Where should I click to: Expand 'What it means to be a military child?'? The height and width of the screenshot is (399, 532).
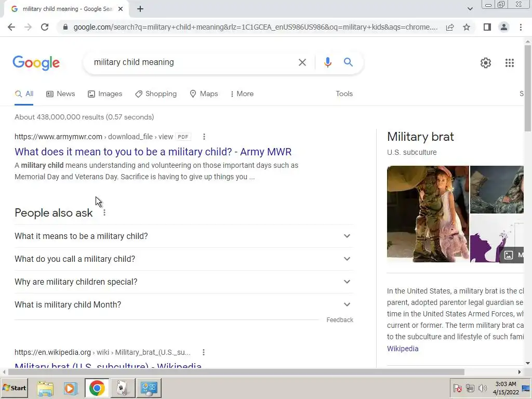[x=183, y=236]
